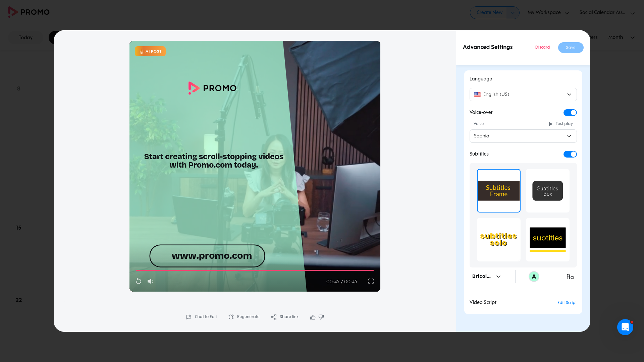Open the Sophia voice dropdown
The height and width of the screenshot is (362, 644).
(x=523, y=136)
